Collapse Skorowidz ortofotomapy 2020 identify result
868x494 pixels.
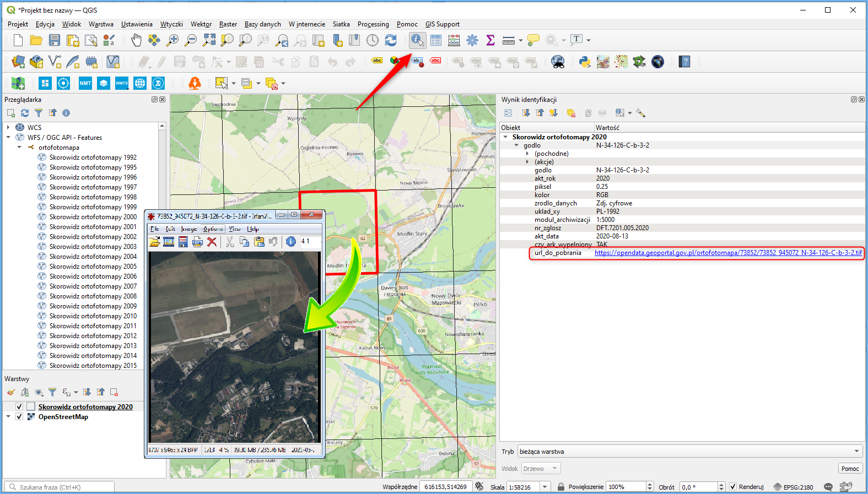(506, 137)
